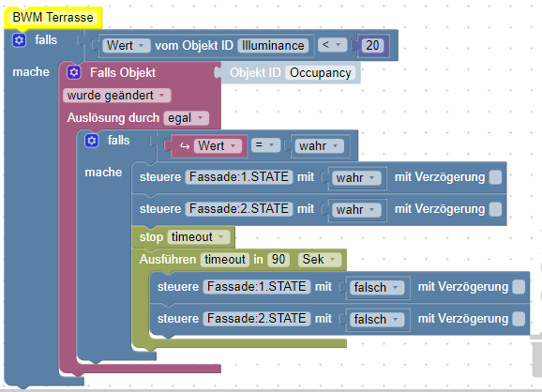Select the BWM Terrasse comment label
Screen dimensions: 542x392
click(x=53, y=17)
